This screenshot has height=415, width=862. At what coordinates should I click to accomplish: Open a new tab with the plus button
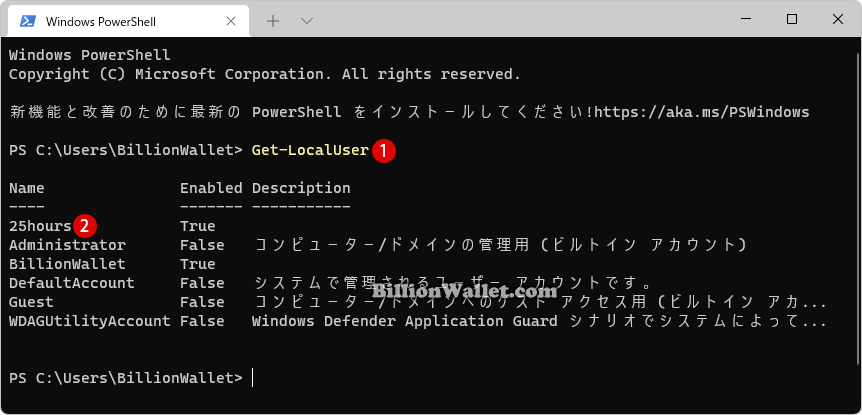(x=273, y=21)
